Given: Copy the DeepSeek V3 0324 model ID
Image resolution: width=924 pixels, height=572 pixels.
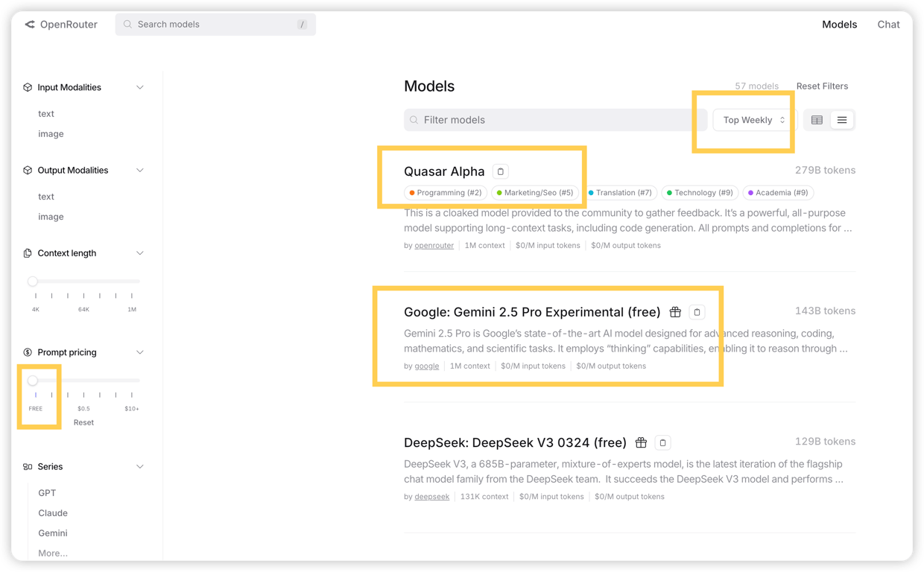Looking at the screenshot, I should point(662,442).
